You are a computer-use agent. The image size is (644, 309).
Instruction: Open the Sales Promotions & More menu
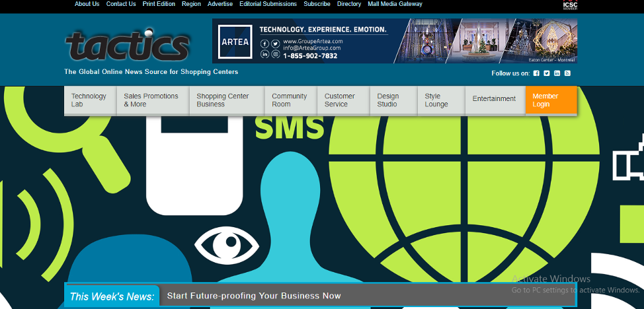(151, 100)
